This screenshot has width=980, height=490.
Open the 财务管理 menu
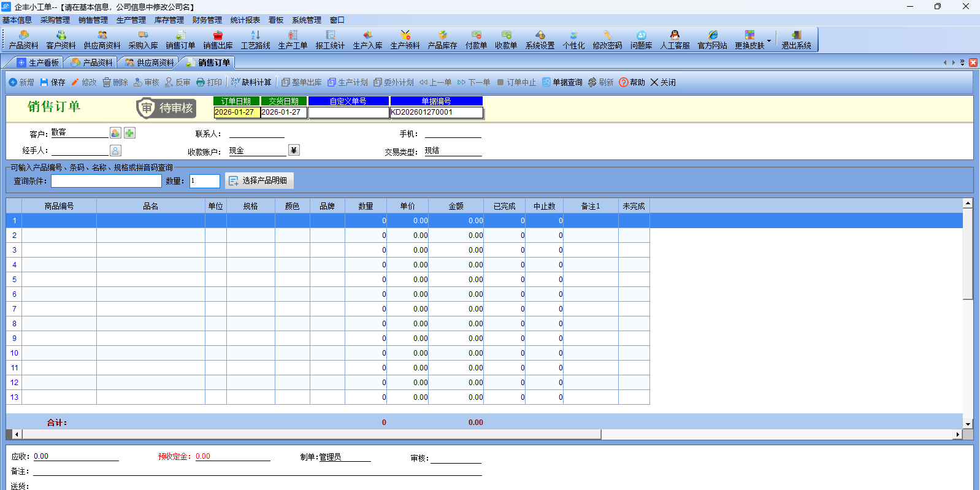tap(207, 20)
